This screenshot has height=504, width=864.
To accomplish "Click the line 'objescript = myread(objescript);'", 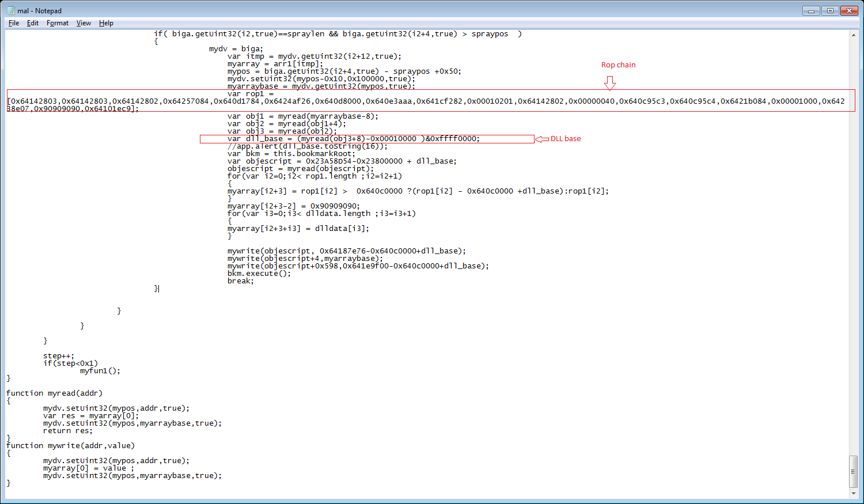I will coord(301,169).
